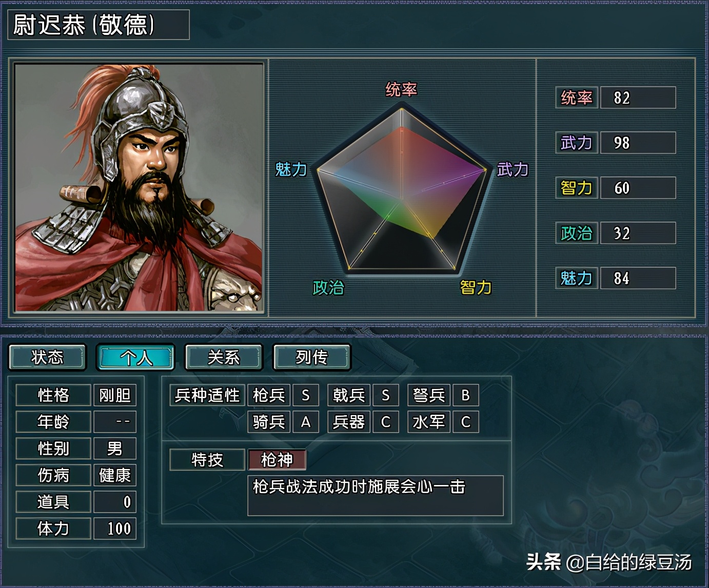Image resolution: width=709 pixels, height=588 pixels.
Task: Open the 关系 tab
Action: (x=224, y=357)
